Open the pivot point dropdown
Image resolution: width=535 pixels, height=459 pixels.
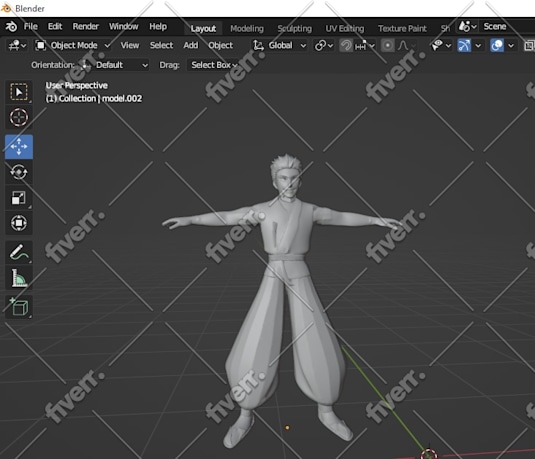pyautogui.click(x=324, y=45)
